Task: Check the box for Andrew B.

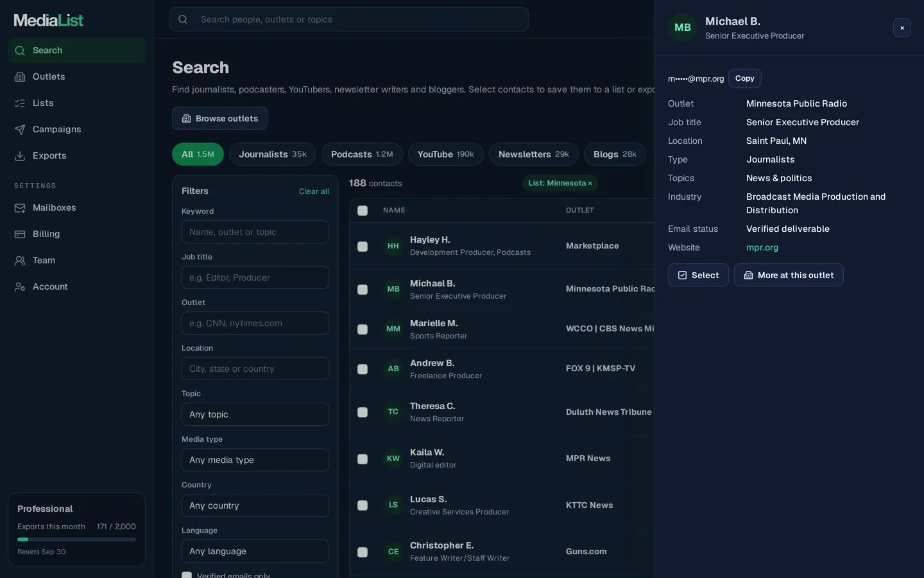Action: coord(363,369)
